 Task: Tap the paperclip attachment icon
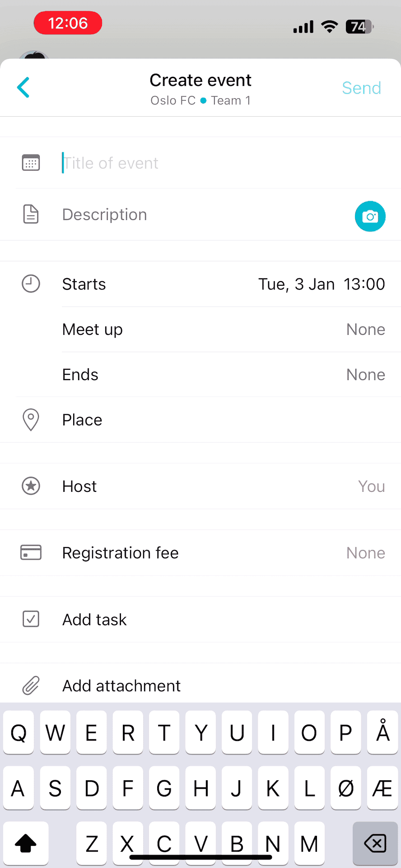[x=31, y=685]
